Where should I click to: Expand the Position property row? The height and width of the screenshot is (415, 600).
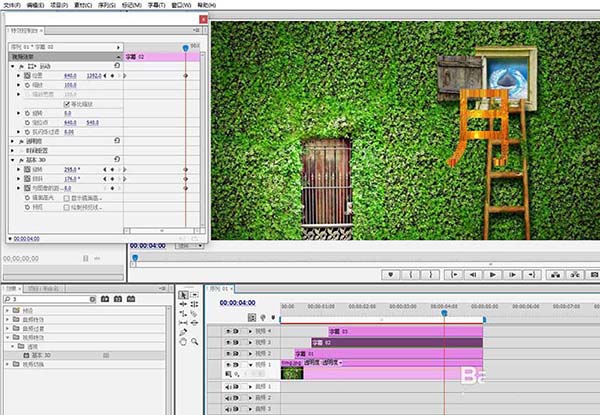pyautogui.click(x=18, y=76)
